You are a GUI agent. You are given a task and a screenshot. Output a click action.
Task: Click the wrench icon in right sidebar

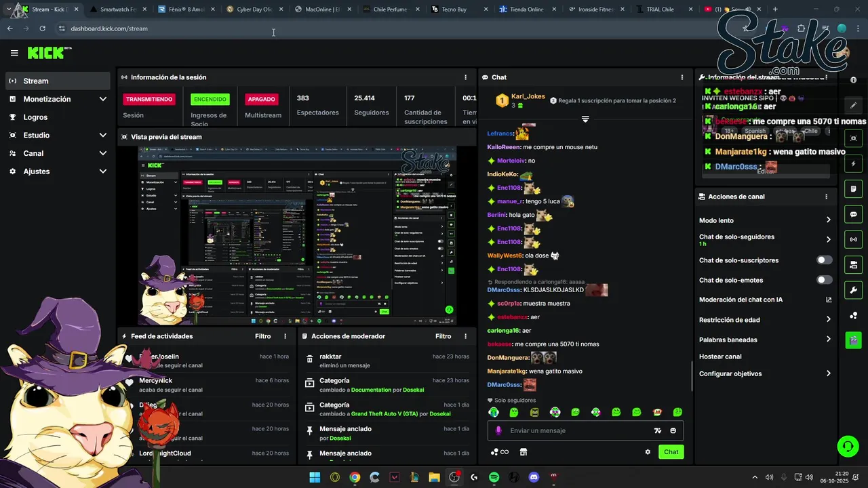coord(853,290)
